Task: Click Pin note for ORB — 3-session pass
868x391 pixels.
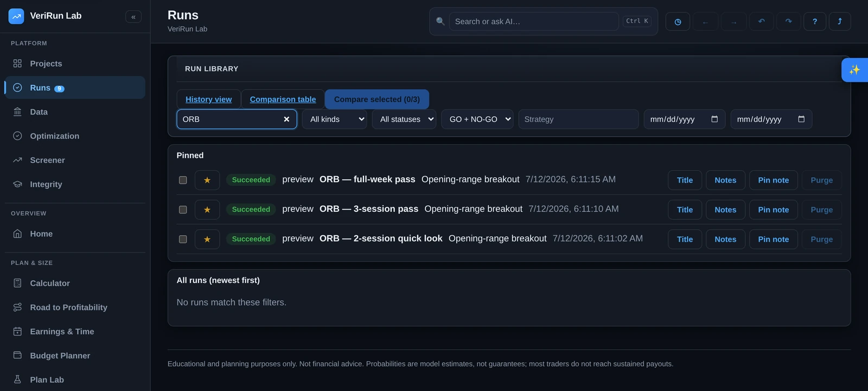Action: pyautogui.click(x=774, y=210)
